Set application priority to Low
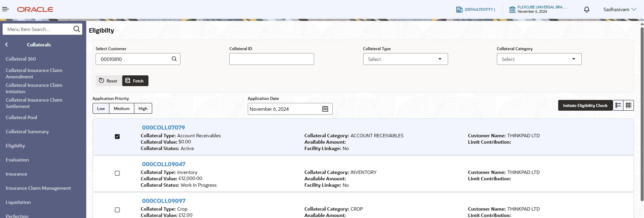 click(101, 108)
